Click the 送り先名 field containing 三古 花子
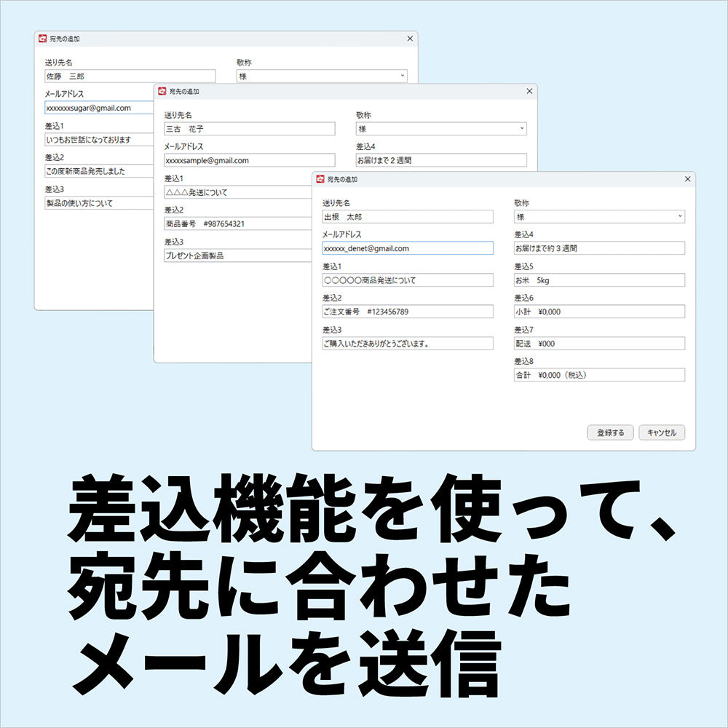 249,129
